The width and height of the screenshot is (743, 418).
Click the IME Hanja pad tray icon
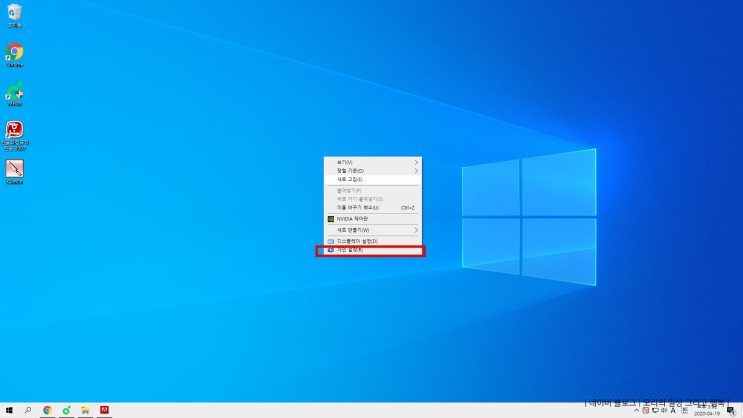click(x=685, y=410)
